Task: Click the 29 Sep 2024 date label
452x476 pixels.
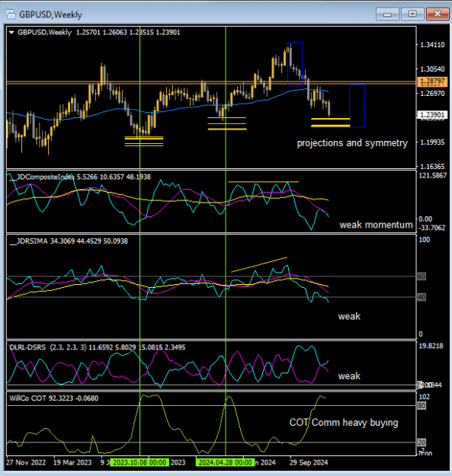Action: coord(309,462)
